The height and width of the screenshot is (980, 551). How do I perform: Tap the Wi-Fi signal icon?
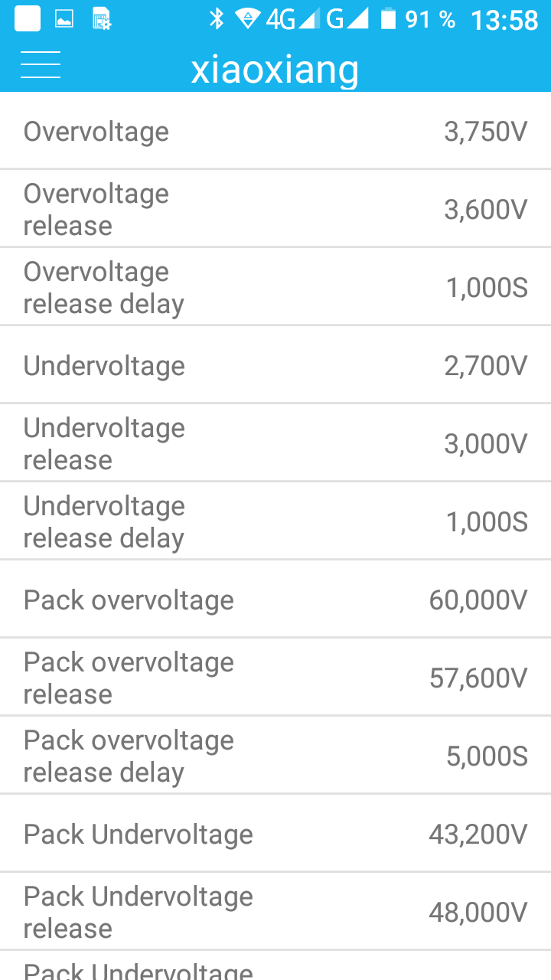tap(247, 19)
